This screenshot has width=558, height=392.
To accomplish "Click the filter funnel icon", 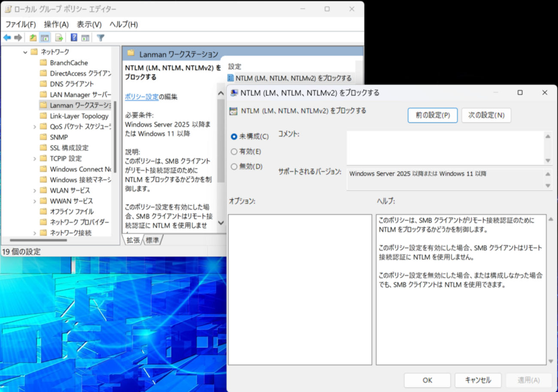I will 100,38.
